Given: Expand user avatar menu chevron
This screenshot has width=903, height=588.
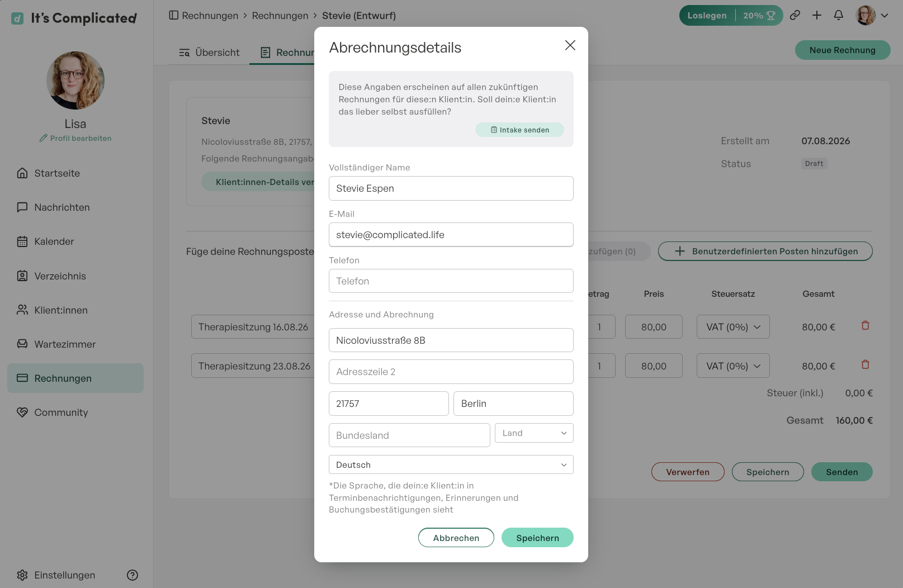Looking at the screenshot, I should point(885,16).
